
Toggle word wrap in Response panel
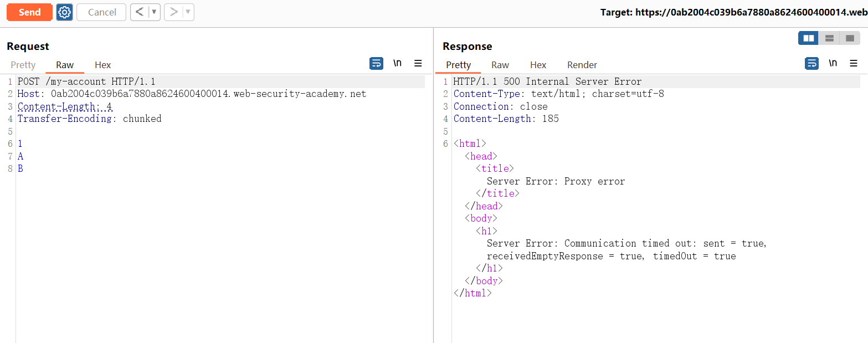click(811, 64)
